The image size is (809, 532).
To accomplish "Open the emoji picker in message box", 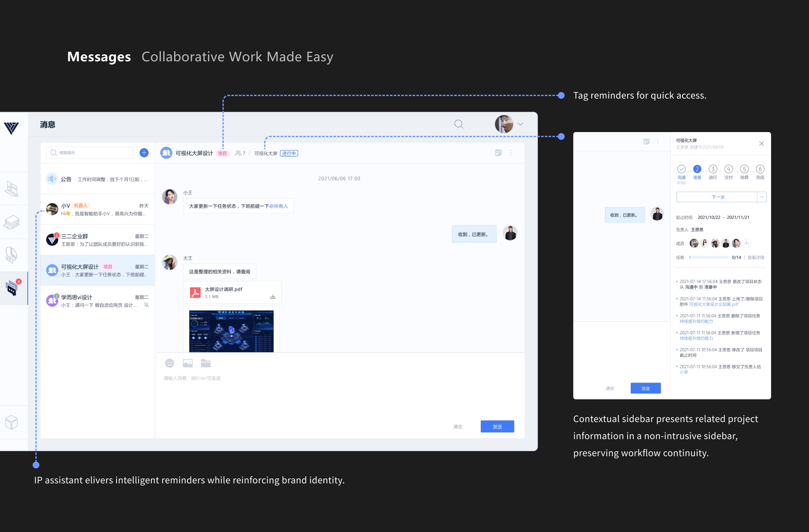I will (170, 363).
